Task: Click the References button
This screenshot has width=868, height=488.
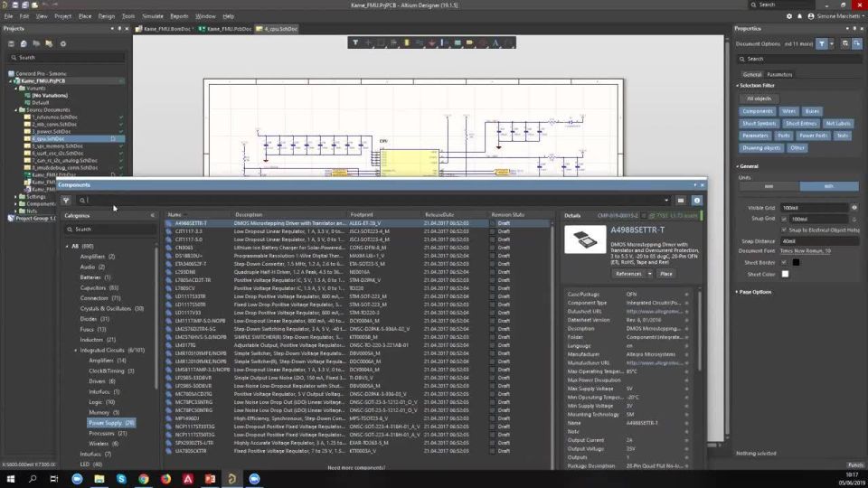Action: point(628,274)
